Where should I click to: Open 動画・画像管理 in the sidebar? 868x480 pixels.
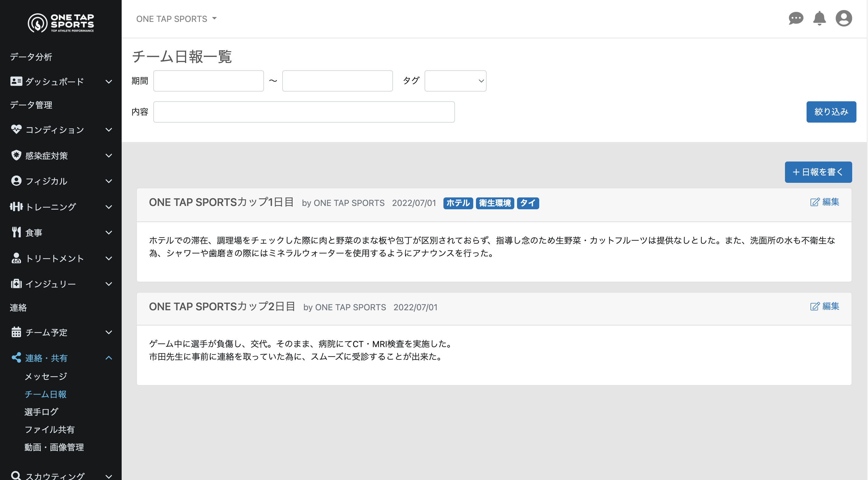[54, 447]
